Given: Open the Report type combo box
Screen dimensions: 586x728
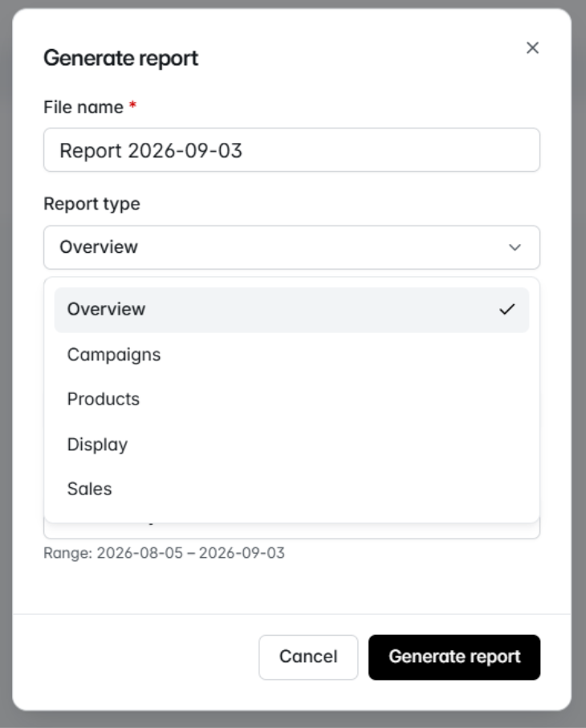Looking at the screenshot, I should click(291, 247).
